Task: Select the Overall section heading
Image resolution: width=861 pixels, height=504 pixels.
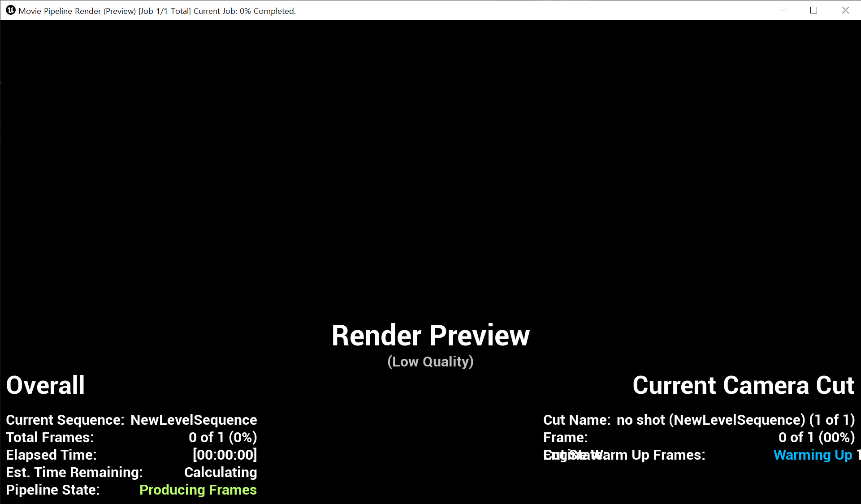Action: pos(45,385)
